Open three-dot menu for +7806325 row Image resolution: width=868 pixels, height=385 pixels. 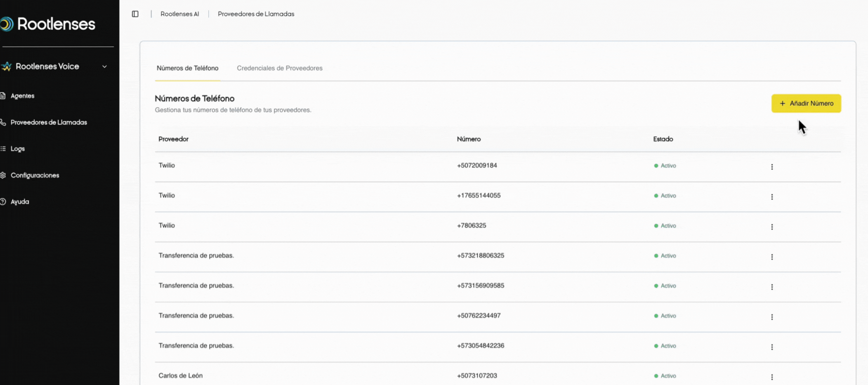(771, 227)
